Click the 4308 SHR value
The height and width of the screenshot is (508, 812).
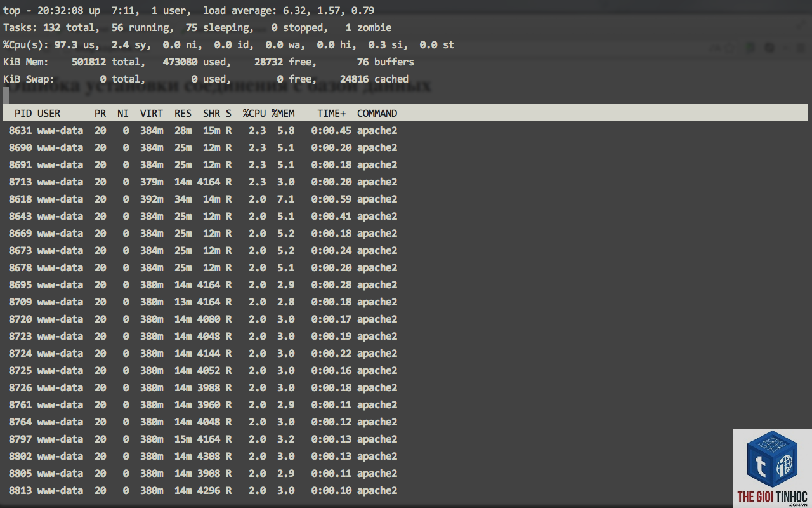(x=209, y=456)
